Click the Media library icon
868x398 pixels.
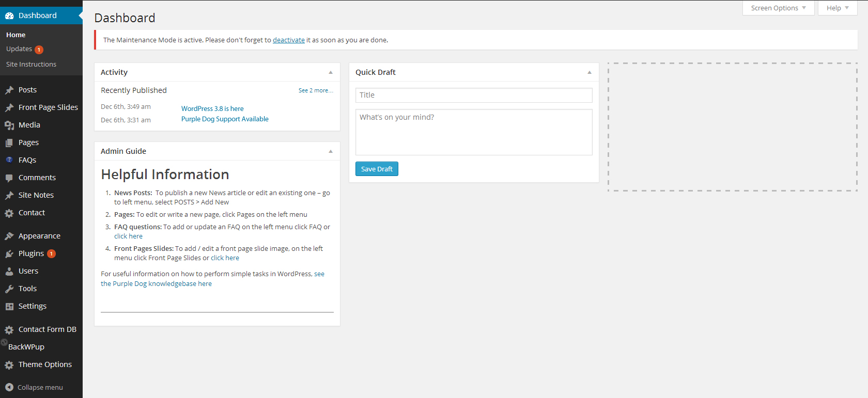pyautogui.click(x=9, y=125)
